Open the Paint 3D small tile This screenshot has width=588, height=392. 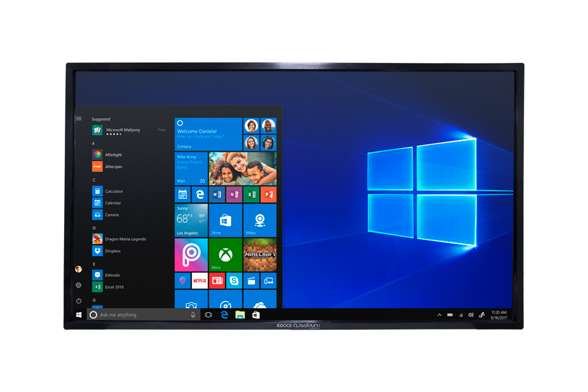[183, 281]
